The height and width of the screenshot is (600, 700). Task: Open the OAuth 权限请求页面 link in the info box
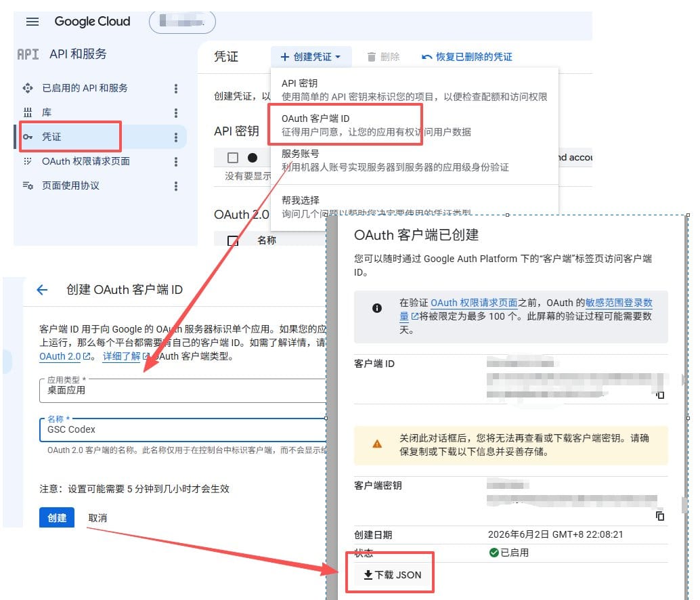tap(474, 303)
